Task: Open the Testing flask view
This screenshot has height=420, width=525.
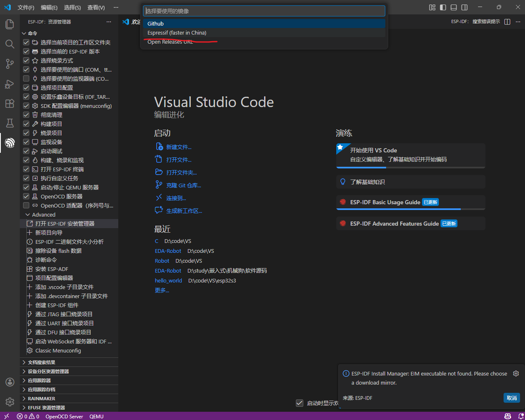Action: pyautogui.click(x=10, y=123)
